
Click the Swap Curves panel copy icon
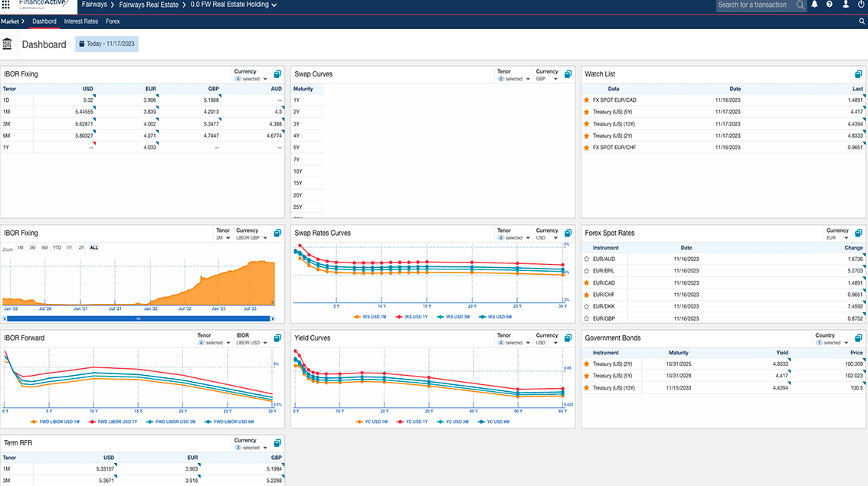(x=568, y=74)
